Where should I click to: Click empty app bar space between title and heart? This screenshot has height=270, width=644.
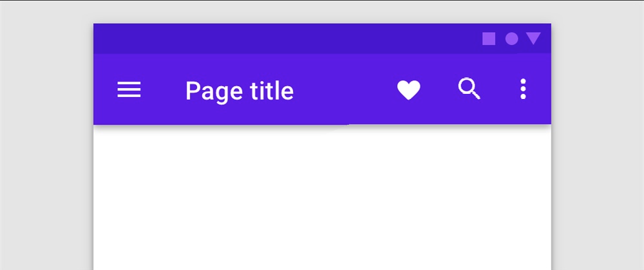coord(345,90)
